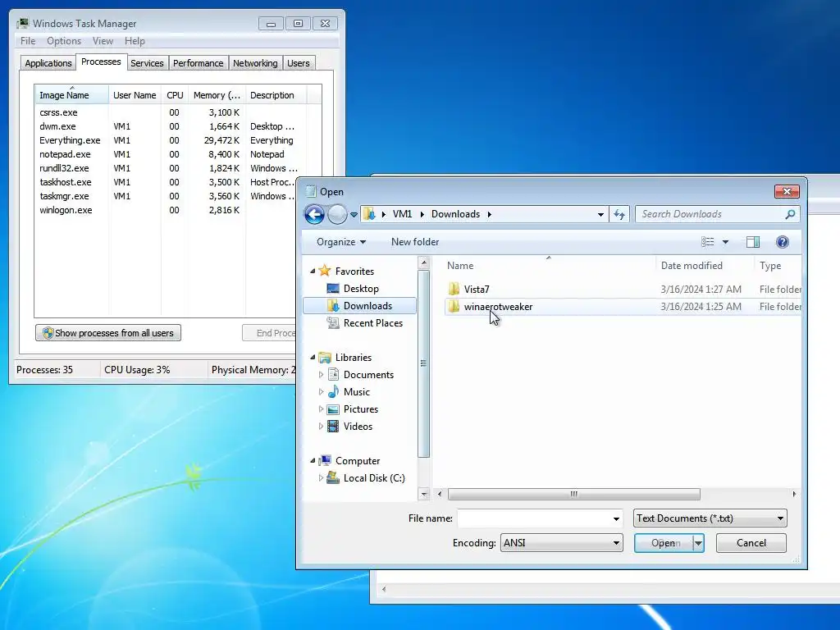The height and width of the screenshot is (630, 840).
Task: Open Task Manager Options menu
Action: click(64, 41)
